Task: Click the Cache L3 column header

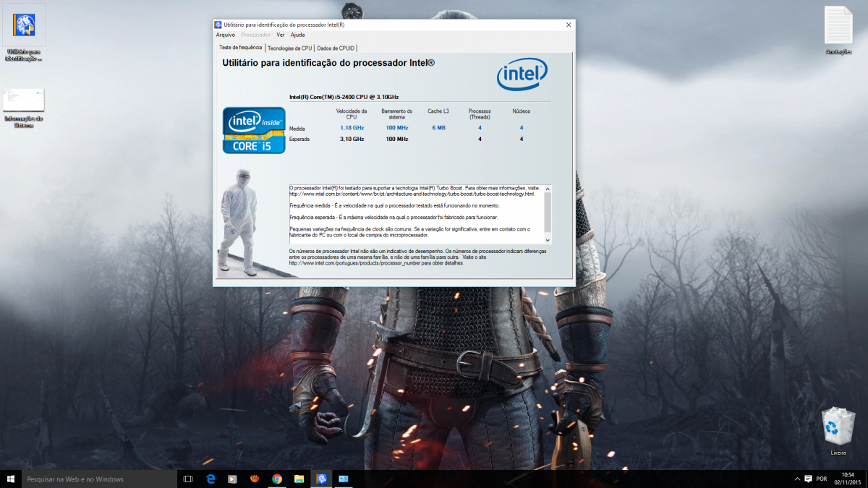Action: [x=438, y=111]
